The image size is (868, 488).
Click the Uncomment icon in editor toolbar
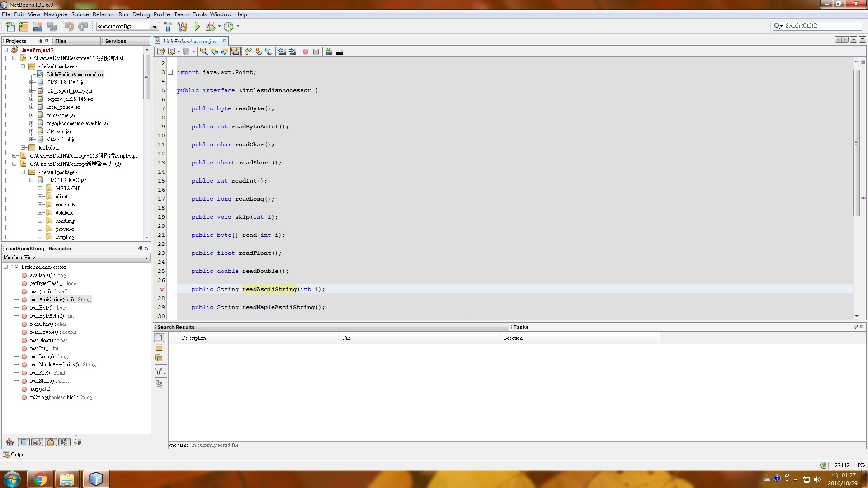coord(340,52)
